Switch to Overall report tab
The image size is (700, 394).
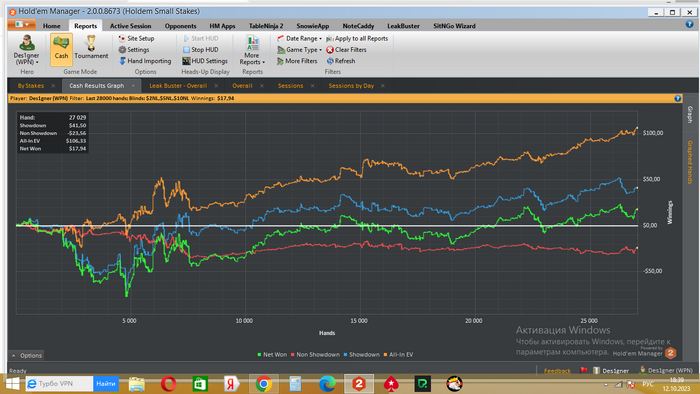point(242,86)
